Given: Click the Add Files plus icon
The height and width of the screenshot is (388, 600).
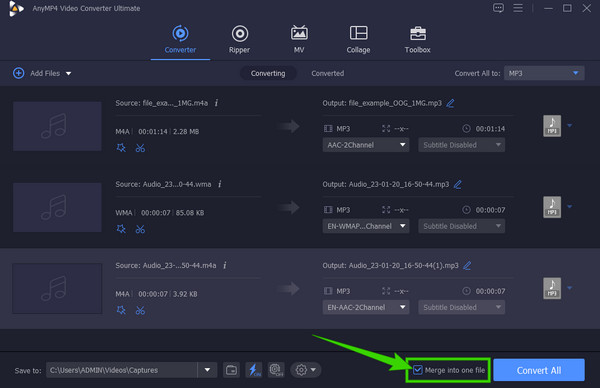Looking at the screenshot, I should click(x=18, y=73).
